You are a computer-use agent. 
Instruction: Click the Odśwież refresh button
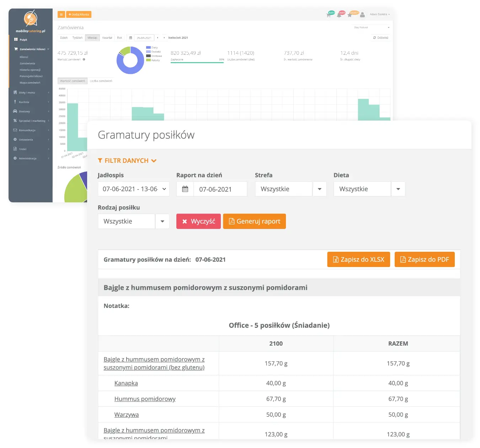(x=381, y=38)
